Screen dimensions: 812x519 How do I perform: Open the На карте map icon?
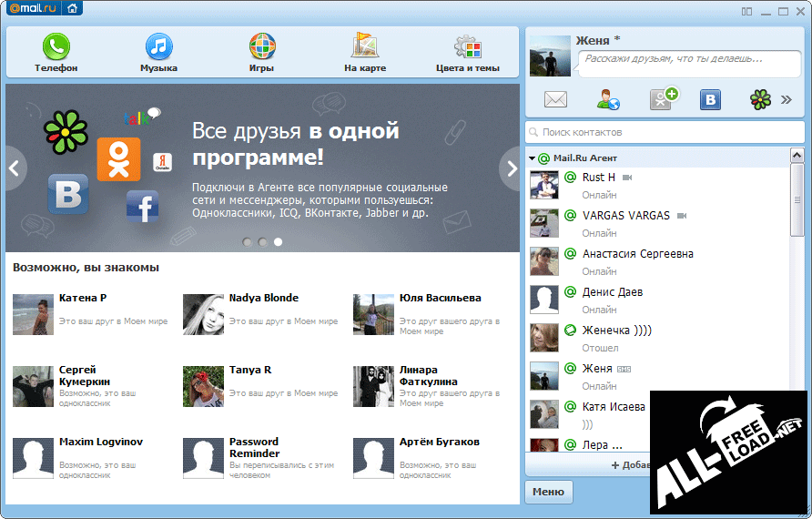click(x=365, y=52)
